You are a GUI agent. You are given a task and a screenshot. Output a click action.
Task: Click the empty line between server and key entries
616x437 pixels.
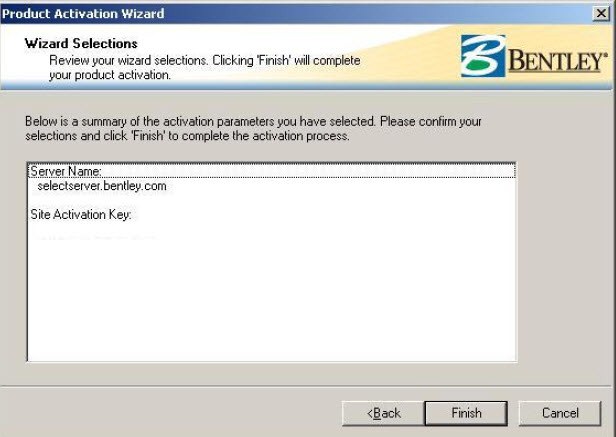pyautogui.click(x=271, y=200)
